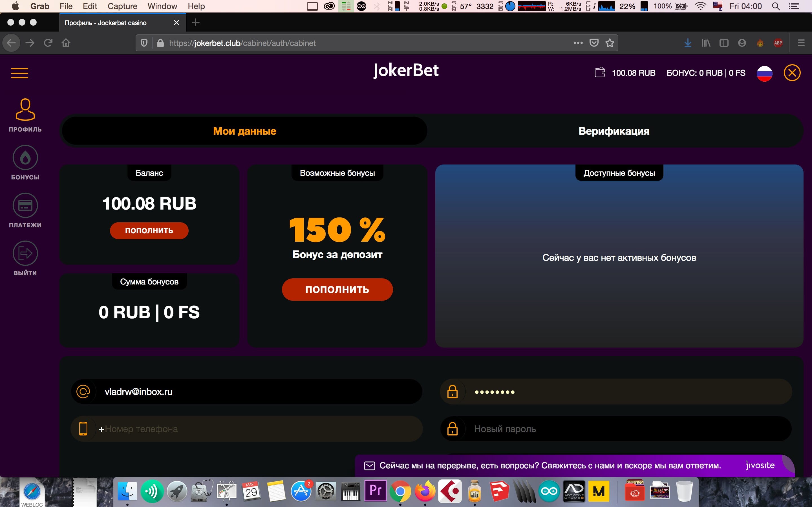Open the Adblock Plus extension icon

pos(778,43)
